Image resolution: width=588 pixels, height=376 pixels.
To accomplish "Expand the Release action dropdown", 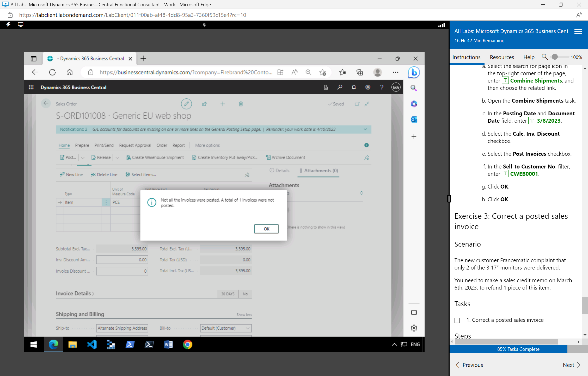I will pyautogui.click(x=117, y=157).
